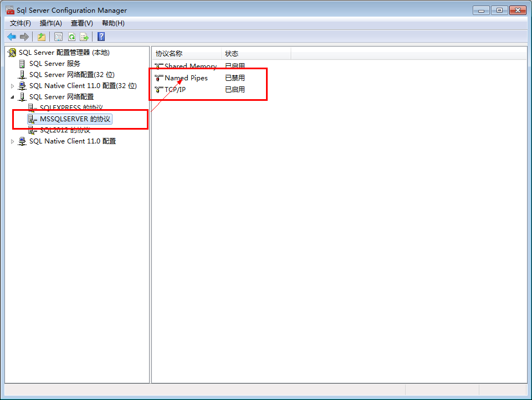Click the MSSQLSERVER 的协议 node icon
The width and height of the screenshot is (532, 400).
tap(33, 119)
